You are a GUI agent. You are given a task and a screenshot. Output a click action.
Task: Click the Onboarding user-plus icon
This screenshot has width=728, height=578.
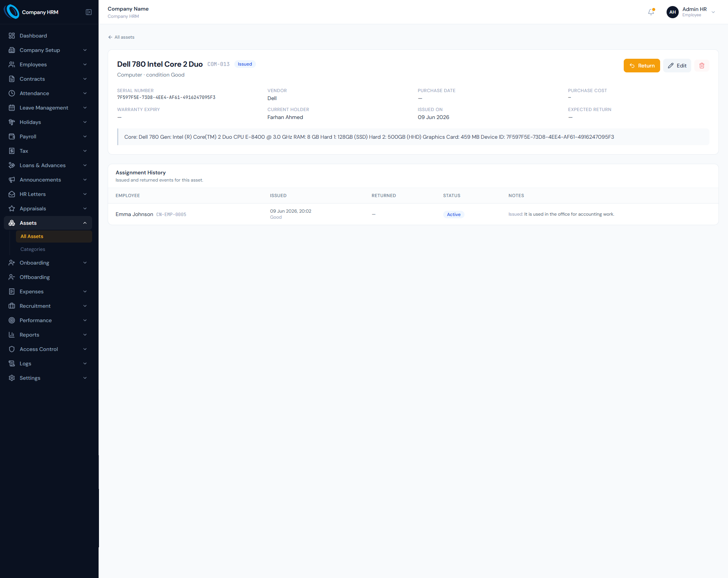pyautogui.click(x=12, y=263)
